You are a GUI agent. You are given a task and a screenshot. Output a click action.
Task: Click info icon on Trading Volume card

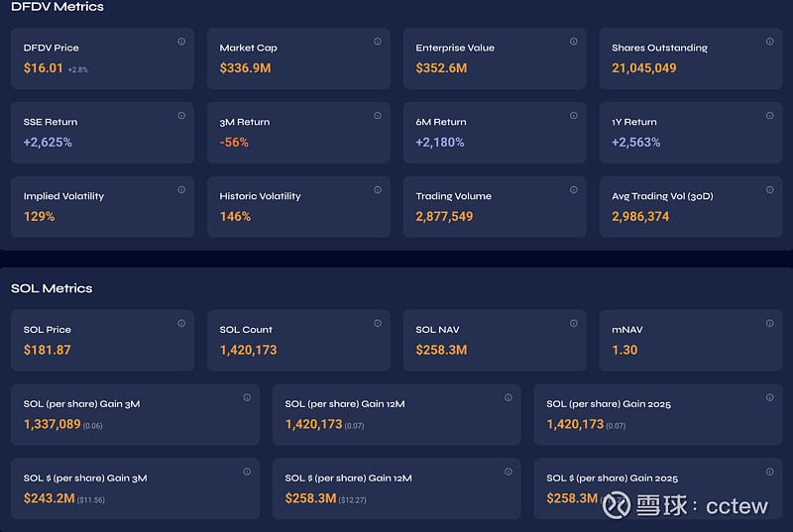tap(574, 190)
